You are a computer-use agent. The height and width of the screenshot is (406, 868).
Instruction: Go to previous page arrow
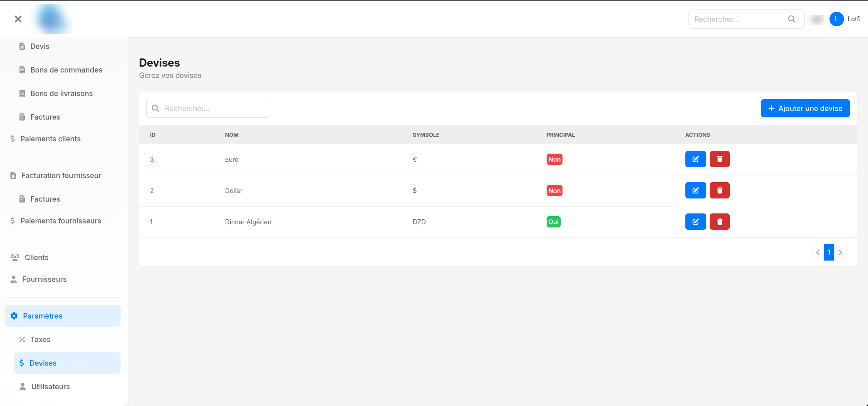pyautogui.click(x=818, y=252)
